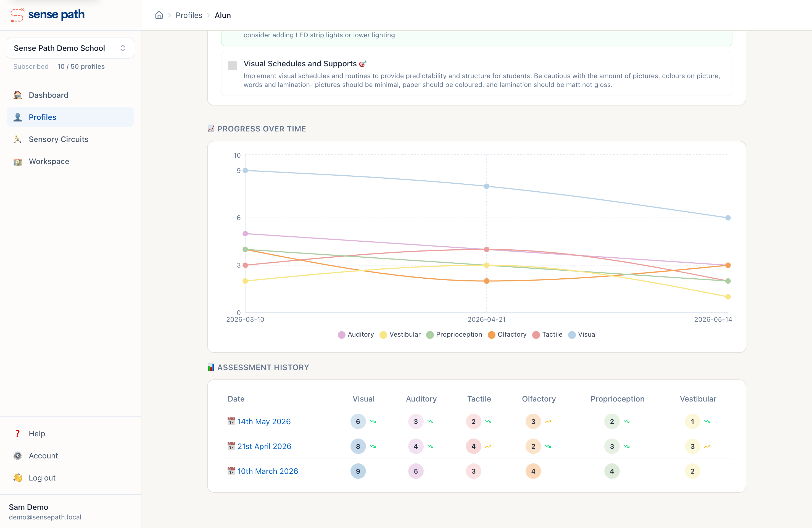Viewport: 812px width, 528px height.
Task: Click Visual score 9 badge for 10th March
Action: [358, 471]
